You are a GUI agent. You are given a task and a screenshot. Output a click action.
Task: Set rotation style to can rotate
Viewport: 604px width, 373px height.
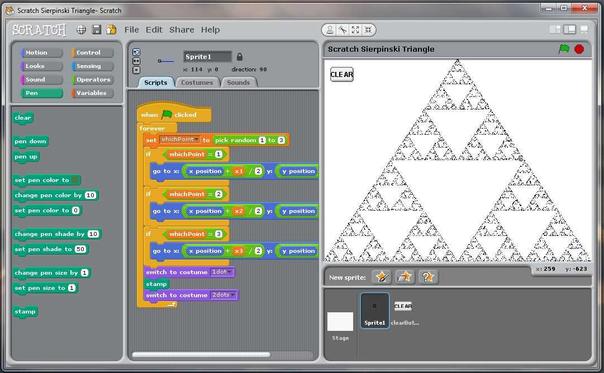coord(136,52)
